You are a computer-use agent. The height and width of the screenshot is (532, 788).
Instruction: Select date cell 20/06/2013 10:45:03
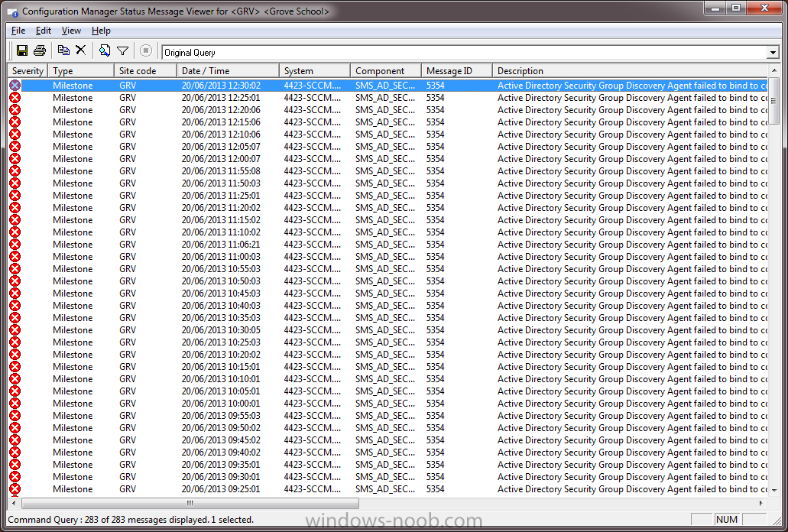pos(221,293)
